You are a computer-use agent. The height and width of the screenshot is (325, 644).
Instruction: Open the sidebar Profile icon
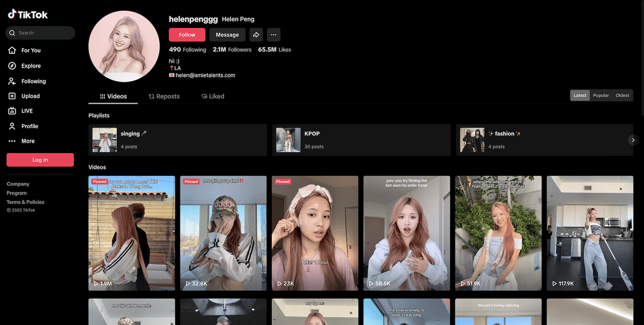click(x=12, y=126)
